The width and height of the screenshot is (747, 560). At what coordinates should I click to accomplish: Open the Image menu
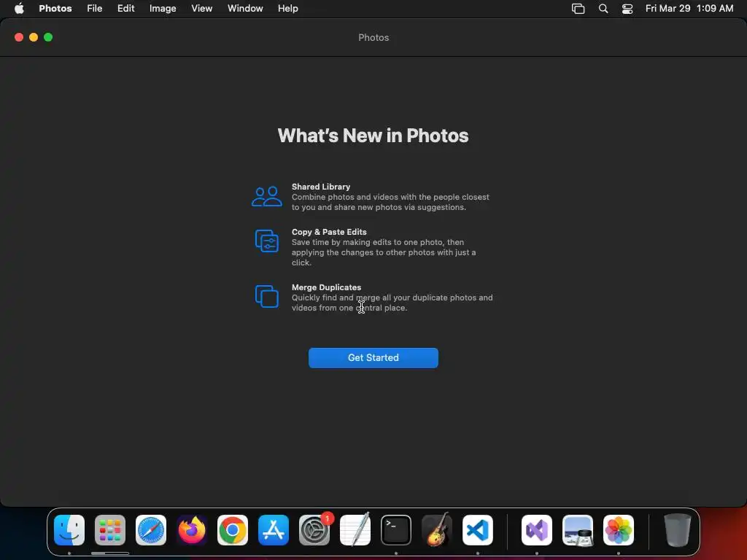(163, 8)
